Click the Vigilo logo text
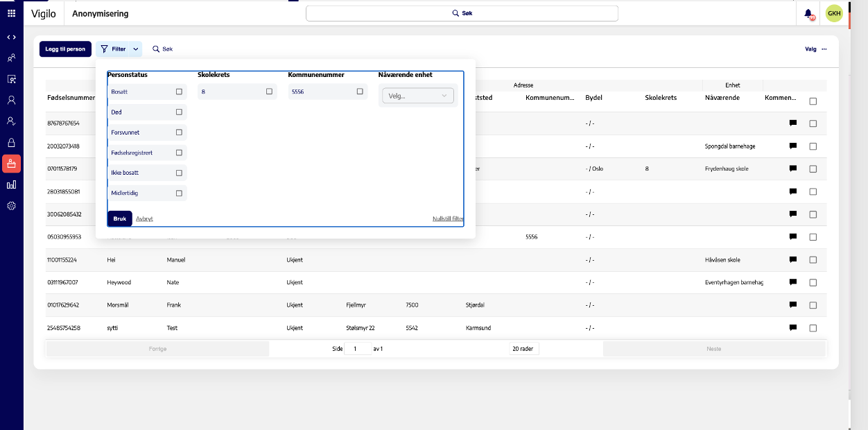868x430 pixels. click(x=44, y=14)
